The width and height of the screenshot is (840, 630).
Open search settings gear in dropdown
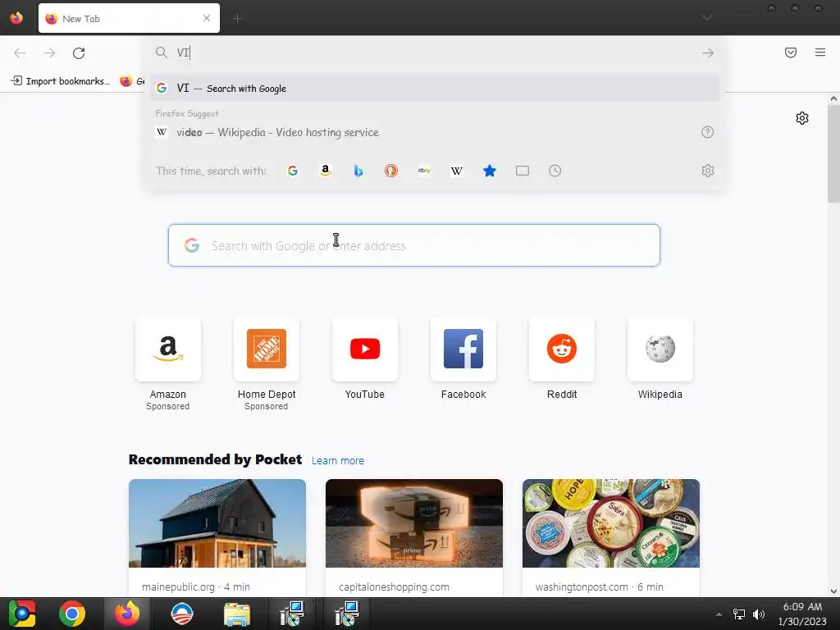click(708, 171)
